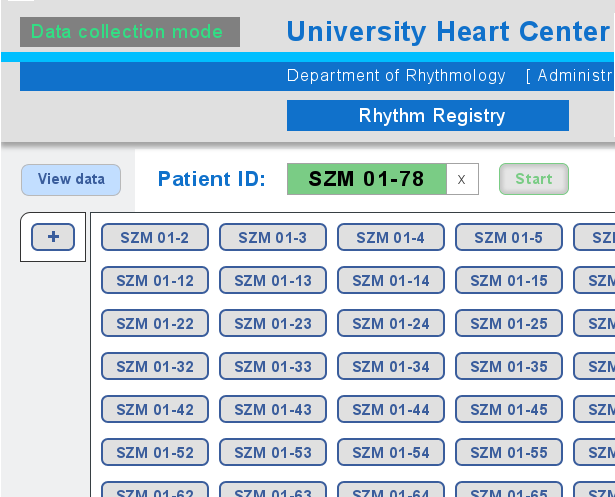The height and width of the screenshot is (497, 615).
Task: Open patient SZM 01-23
Action: tap(273, 324)
